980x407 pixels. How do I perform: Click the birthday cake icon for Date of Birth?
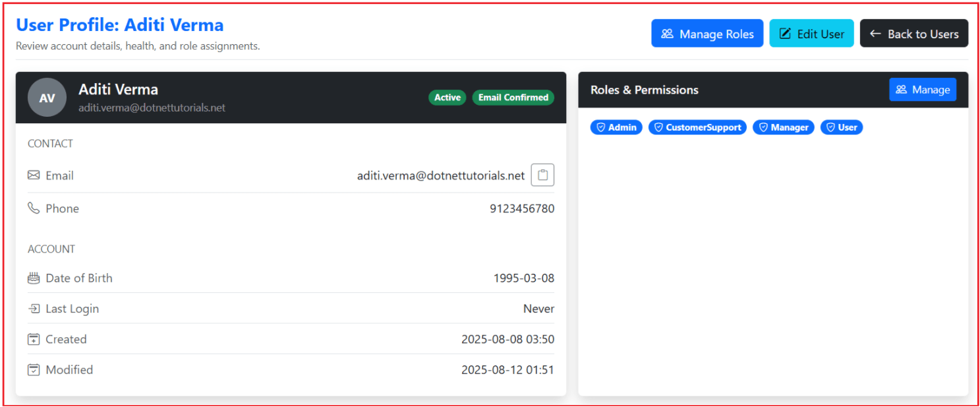34,277
